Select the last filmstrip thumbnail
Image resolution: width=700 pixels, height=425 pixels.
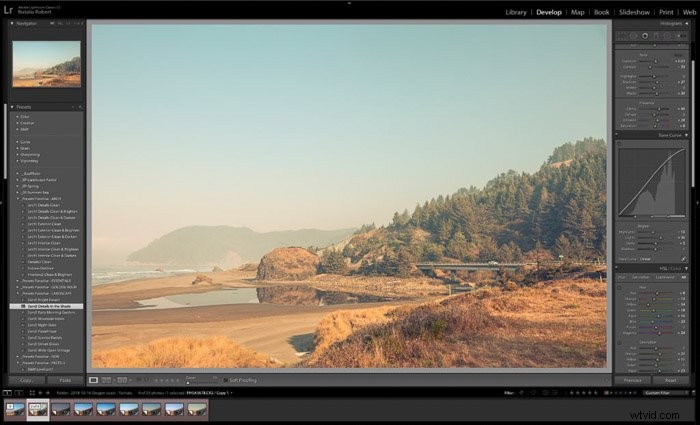point(197,409)
